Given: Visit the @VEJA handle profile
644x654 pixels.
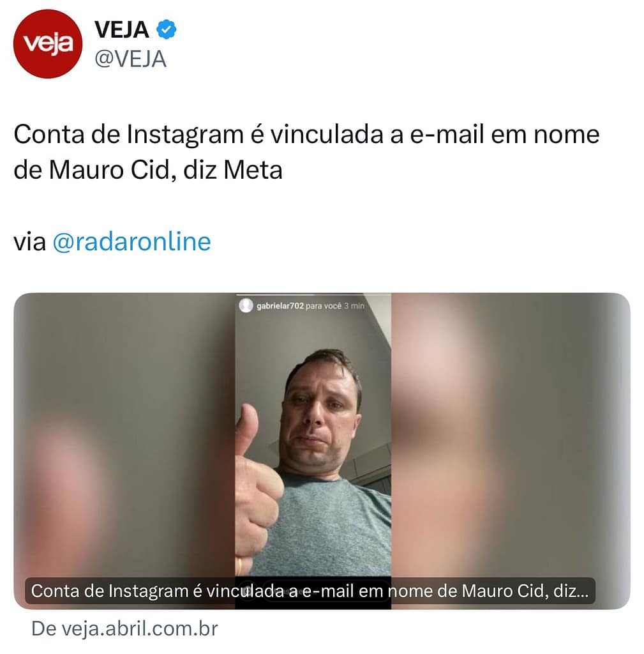Looking at the screenshot, I should (130, 59).
